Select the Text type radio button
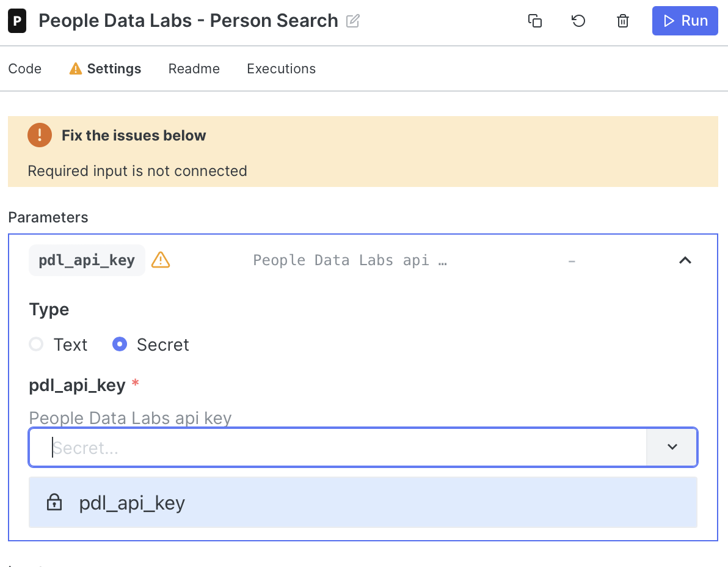 click(37, 345)
